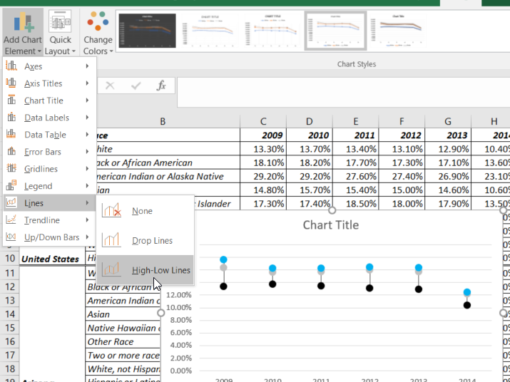Open the Error Bars submenu
Image resolution: width=510 pixels, height=382 pixels.
point(50,152)
